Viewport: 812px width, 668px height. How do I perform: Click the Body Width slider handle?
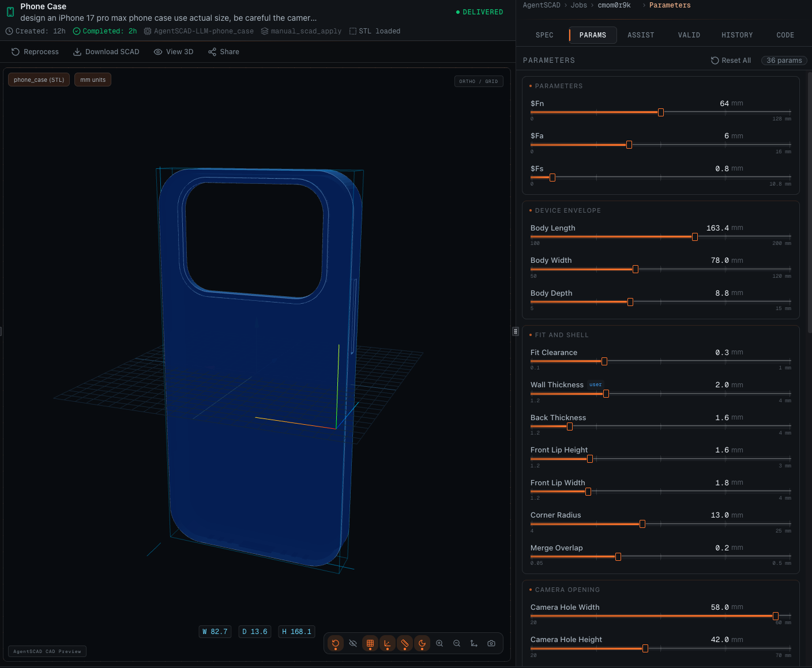point(636,269)
